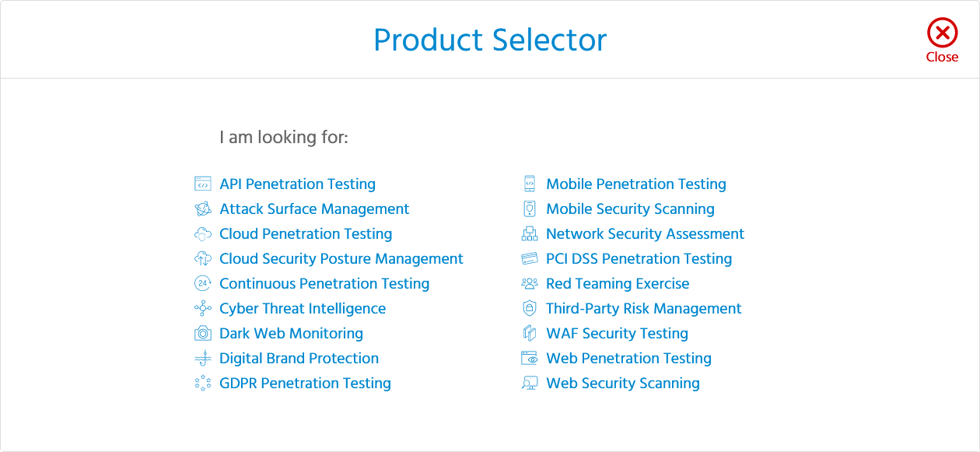Close the Product Selector dialog
980x452 pixels.
tap(942, 33)
